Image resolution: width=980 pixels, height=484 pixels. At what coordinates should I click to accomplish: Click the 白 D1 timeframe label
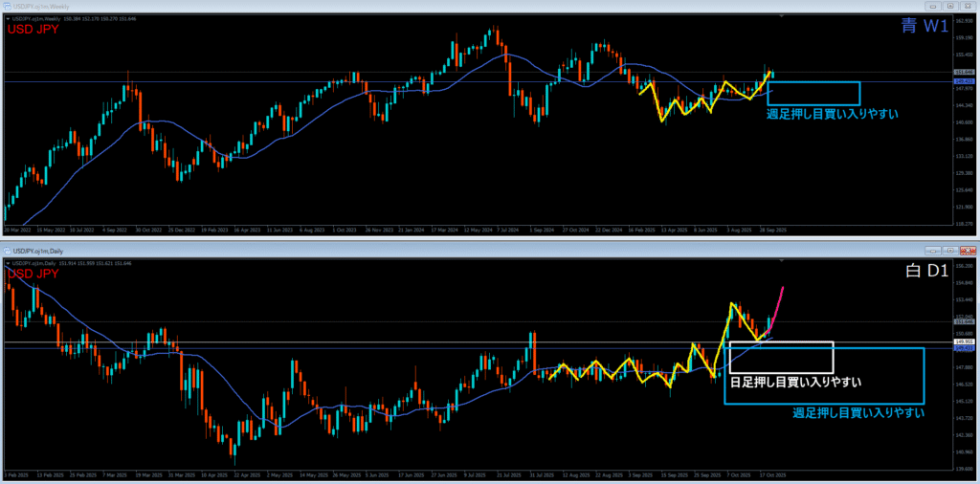(x=925, y=271)
